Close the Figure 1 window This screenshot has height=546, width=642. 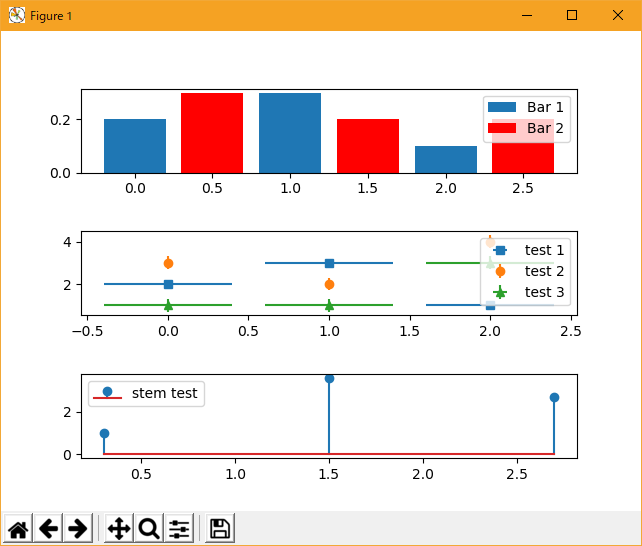tap(618, 16)
